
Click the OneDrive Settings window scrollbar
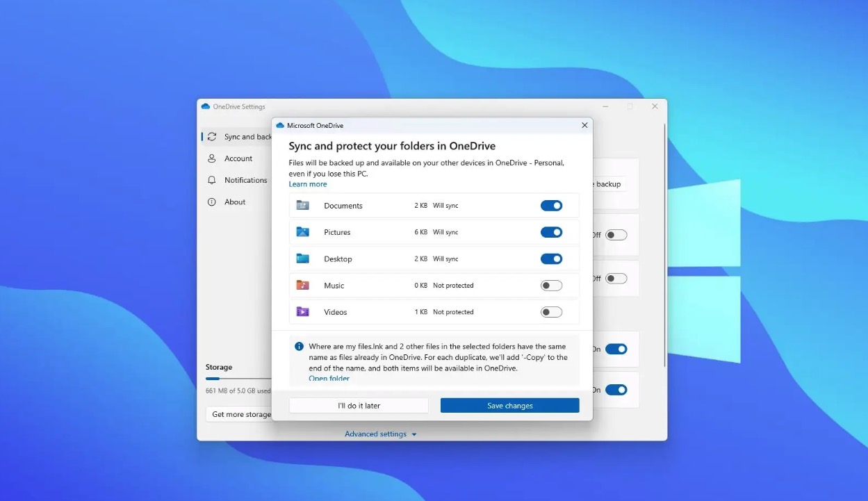coord(665,247)
